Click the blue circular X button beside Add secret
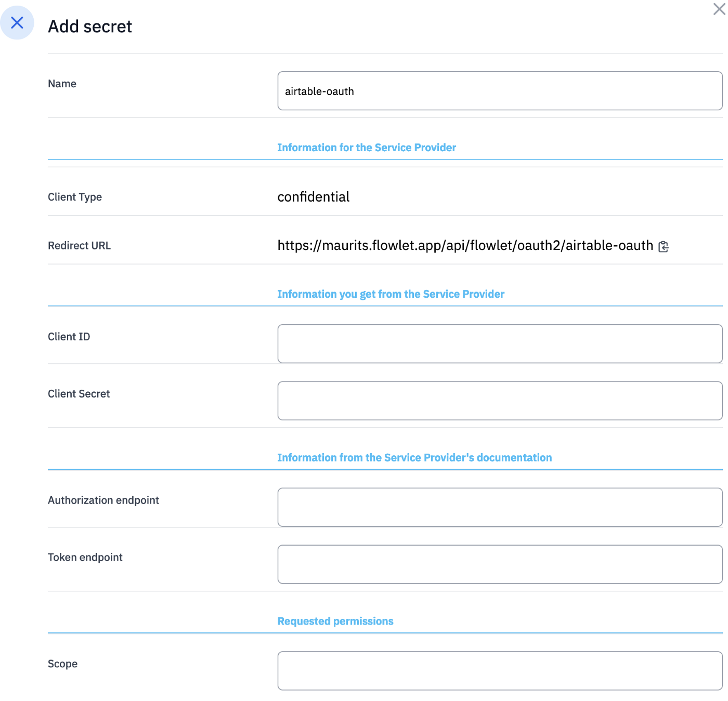Viewport: 728px width, 701px height. point(17,23)
